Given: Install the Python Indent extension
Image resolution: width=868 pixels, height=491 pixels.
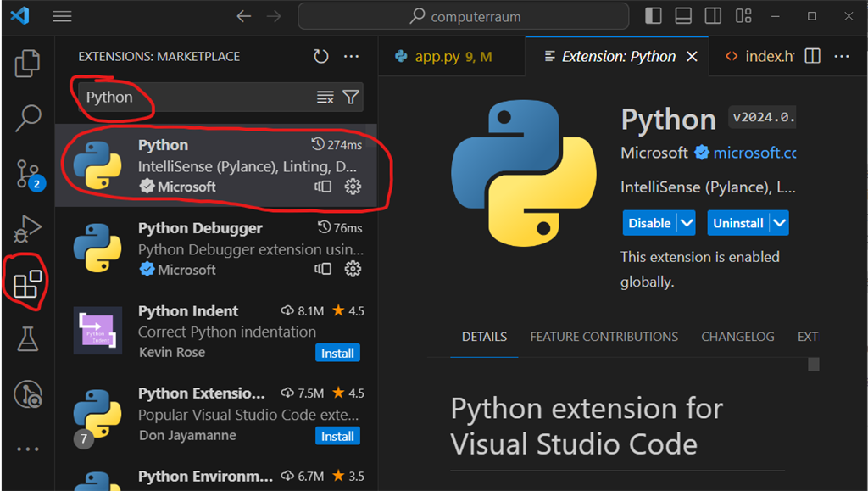Looking at the screenshot, I should pos(337,353).
